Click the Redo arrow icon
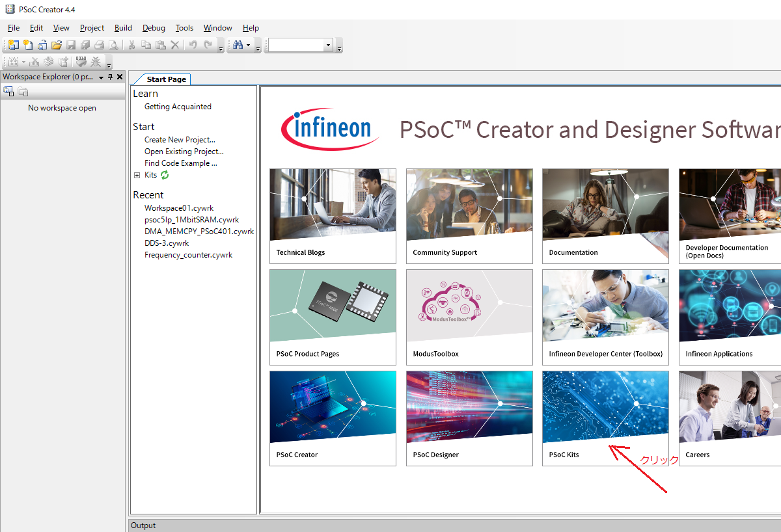The height and width of the screenshot is (532, 781). (x=208, y=45)
